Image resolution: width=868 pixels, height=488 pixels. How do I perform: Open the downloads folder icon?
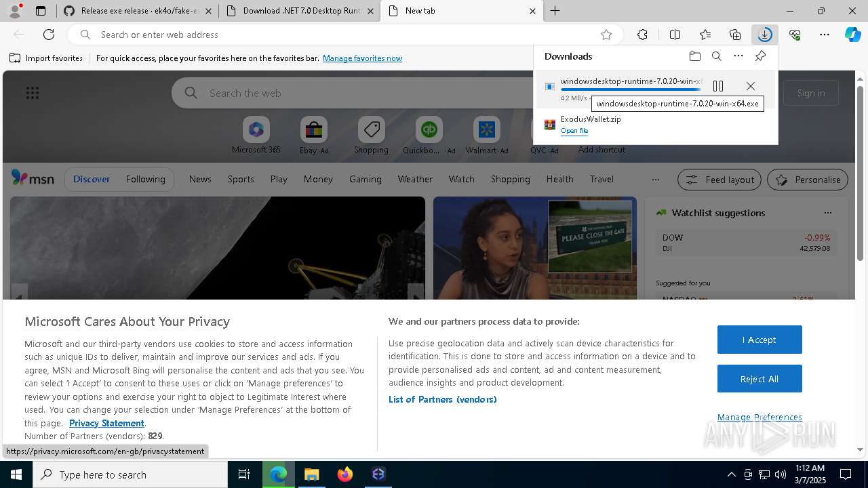click(x=694, y=56)
